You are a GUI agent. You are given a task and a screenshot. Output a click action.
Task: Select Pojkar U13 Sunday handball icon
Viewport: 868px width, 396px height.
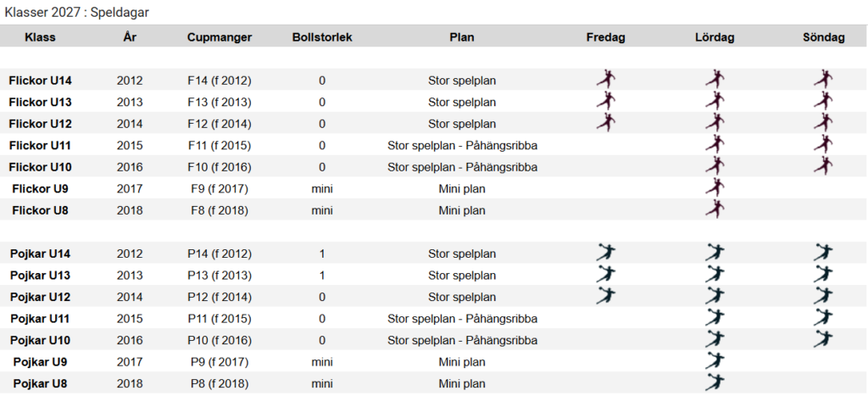pyautogui.click(x=823, y=274)
